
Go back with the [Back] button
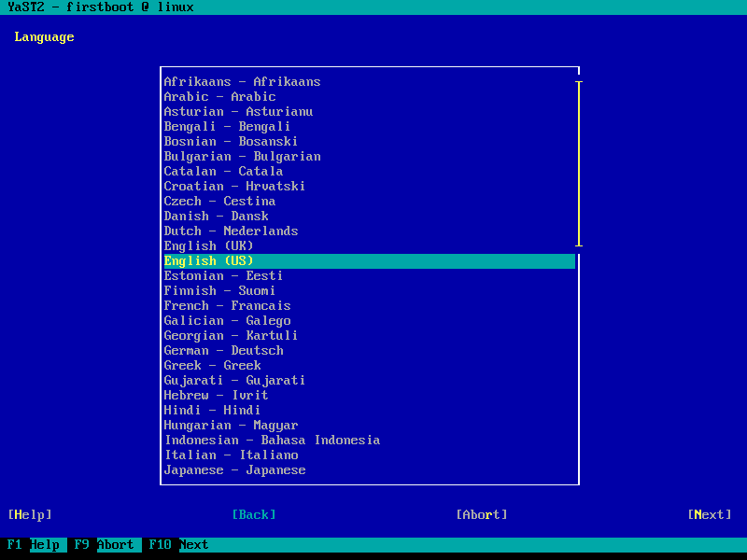254,515
